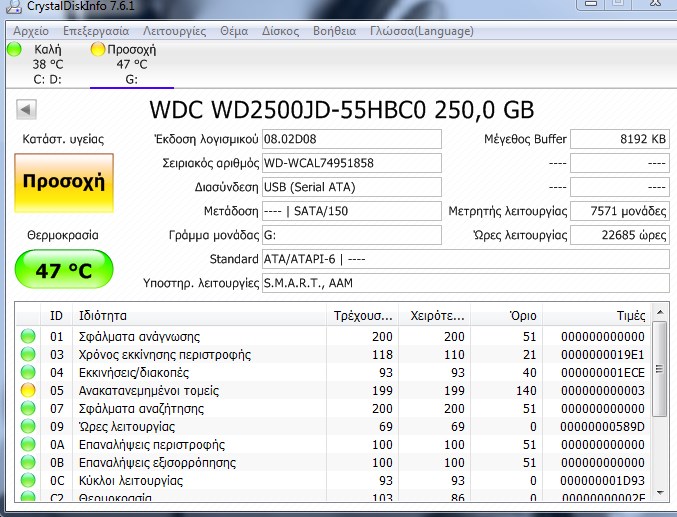Open the Θέμα menu
Image resolution: width=677 pixels, height=517 pixels.
(234, 31)
